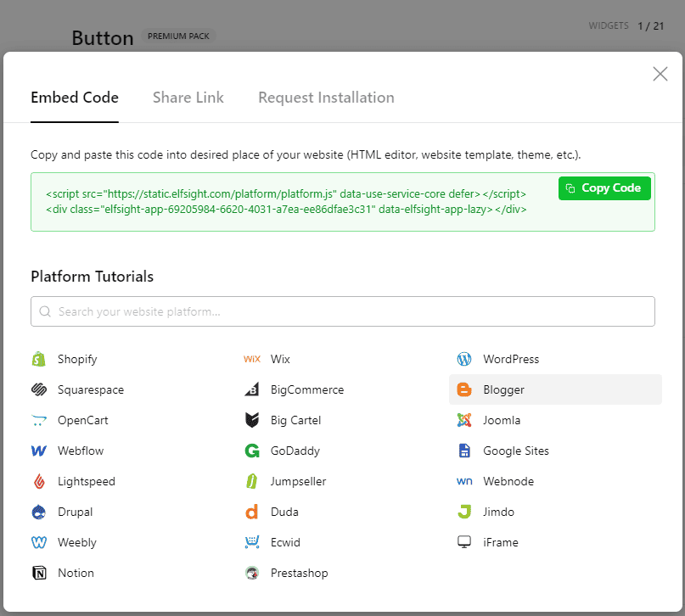Open the WordPress tutorial link
This screenshot has height=616, width=685.
pos(511,359)
